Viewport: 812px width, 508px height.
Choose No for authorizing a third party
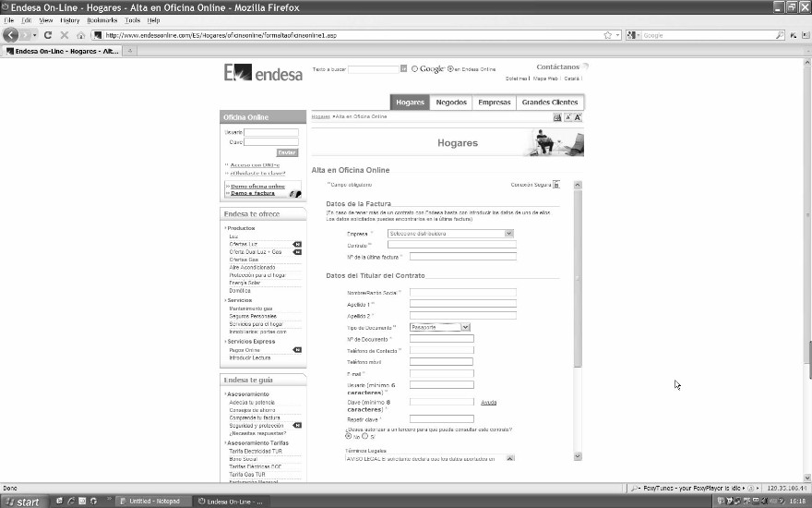click(x=349, y=437)
